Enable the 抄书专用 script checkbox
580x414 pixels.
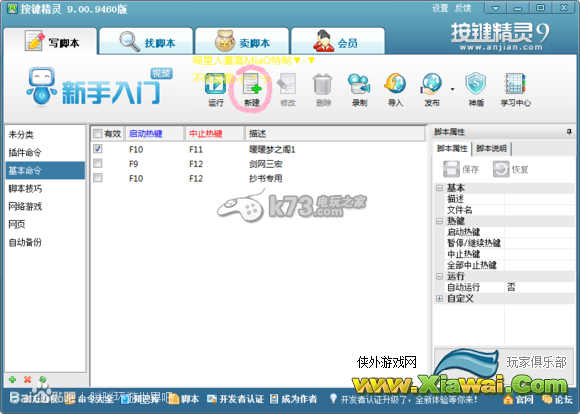[x=98, y=178]
